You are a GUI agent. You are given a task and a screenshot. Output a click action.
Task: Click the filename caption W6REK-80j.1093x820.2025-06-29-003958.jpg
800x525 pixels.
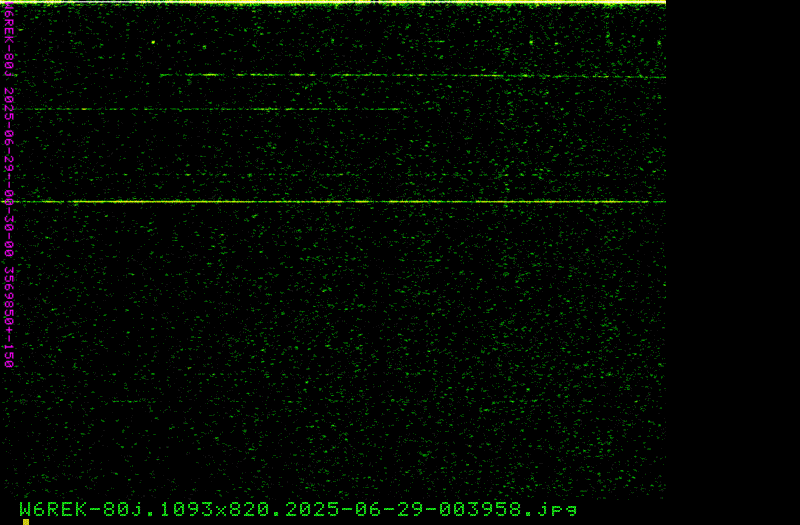click(x=298, y=509)
